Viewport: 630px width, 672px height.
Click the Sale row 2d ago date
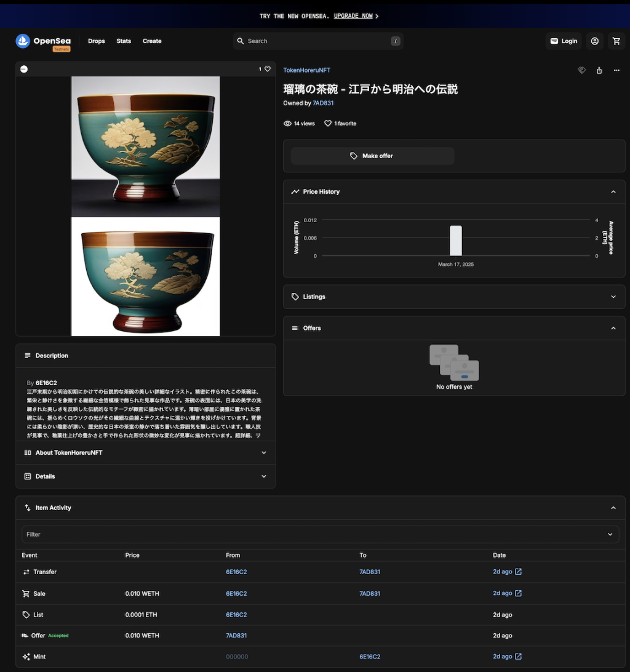coord(502,593)
